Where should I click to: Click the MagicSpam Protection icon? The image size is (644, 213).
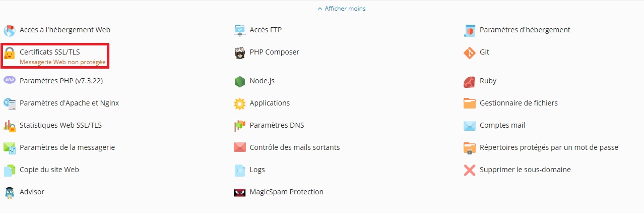(240, 192)
